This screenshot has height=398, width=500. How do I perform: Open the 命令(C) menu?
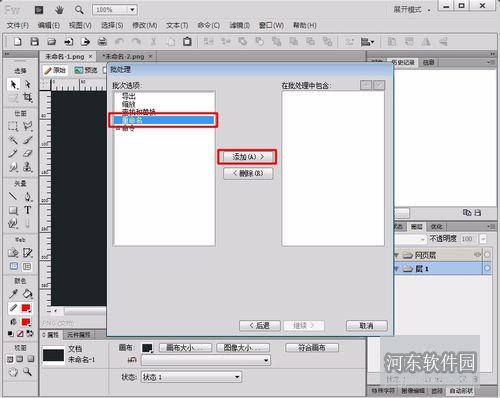click(x=209, y=25)
